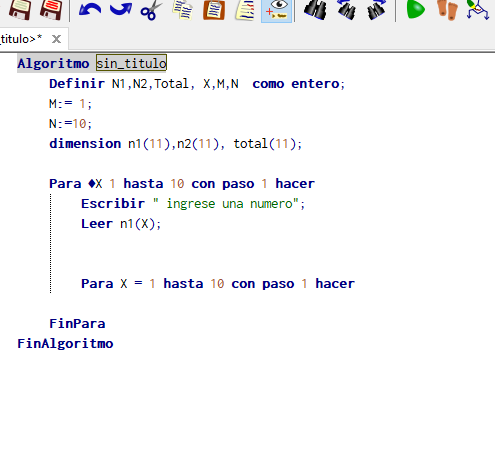Redo the last undone edit
This screenshot has width=495, height=464.
[121, 9]
